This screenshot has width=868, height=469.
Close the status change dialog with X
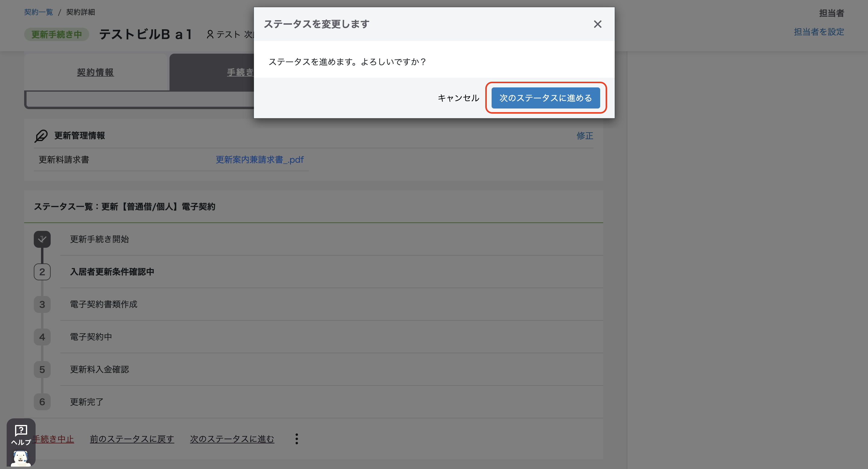coord(597,24)
